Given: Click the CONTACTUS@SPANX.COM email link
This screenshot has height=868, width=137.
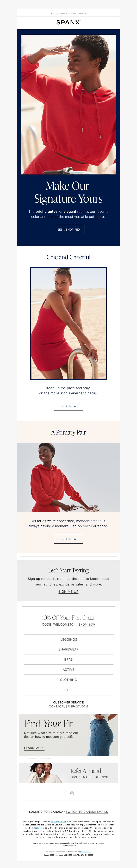Looking at the screenshot, I should tap(68, 706).
